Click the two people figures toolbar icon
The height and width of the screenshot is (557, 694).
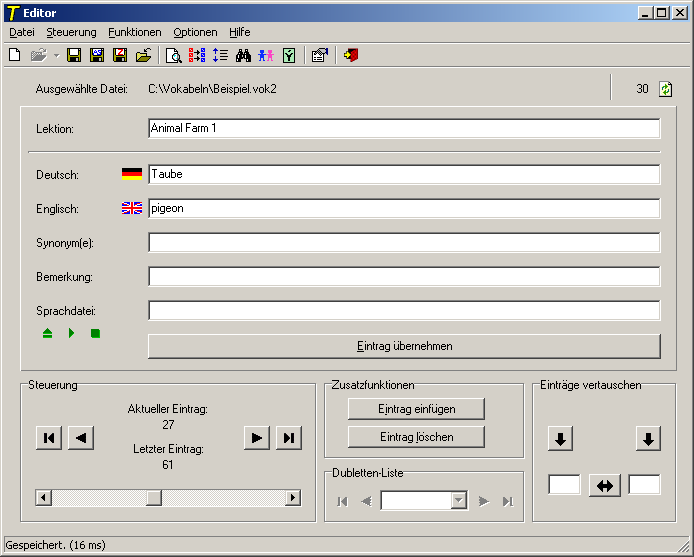point(266,56)
